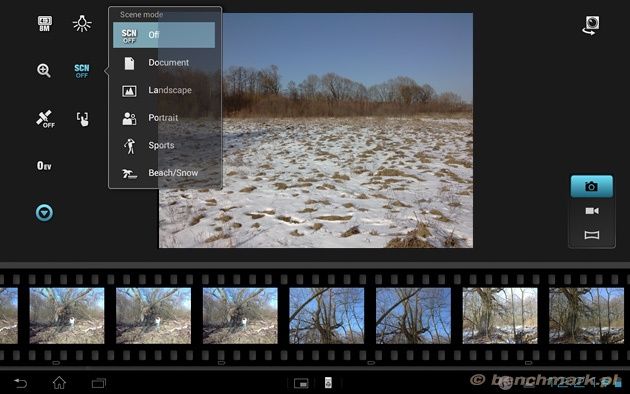Viewport: 630px width, 394px height.
Task: Tap the flash light bulb icon
Action: 82,23
